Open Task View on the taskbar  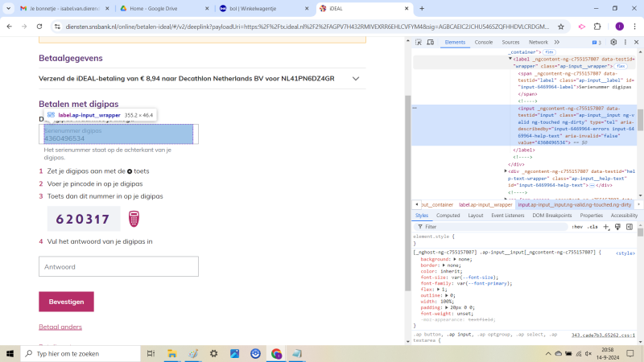(151, 353)
